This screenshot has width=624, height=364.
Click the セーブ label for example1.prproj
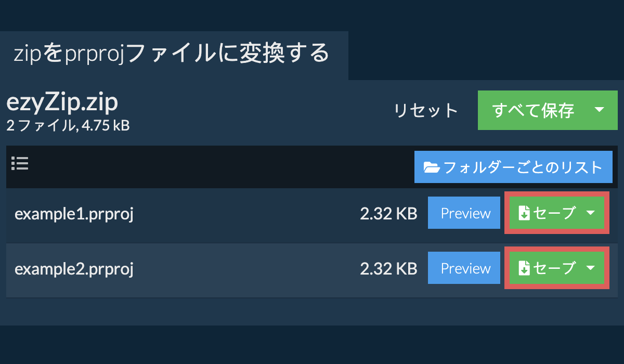[x=554, y=213]
